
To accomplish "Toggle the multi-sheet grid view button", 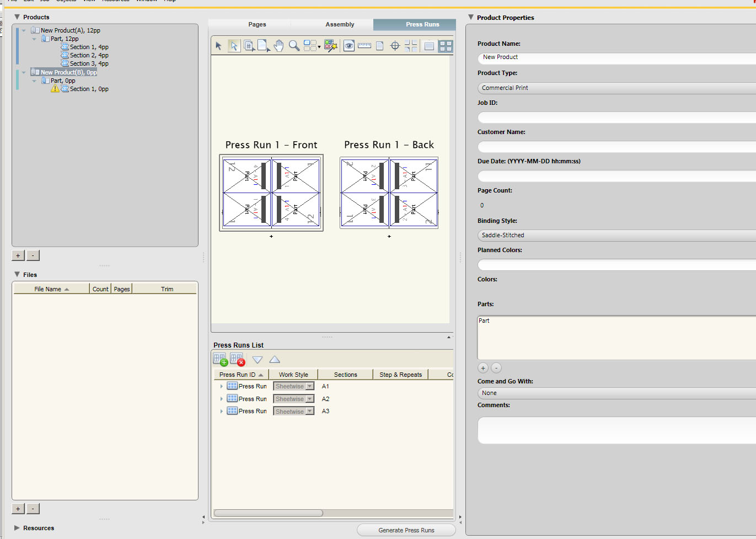I will 446,46.
